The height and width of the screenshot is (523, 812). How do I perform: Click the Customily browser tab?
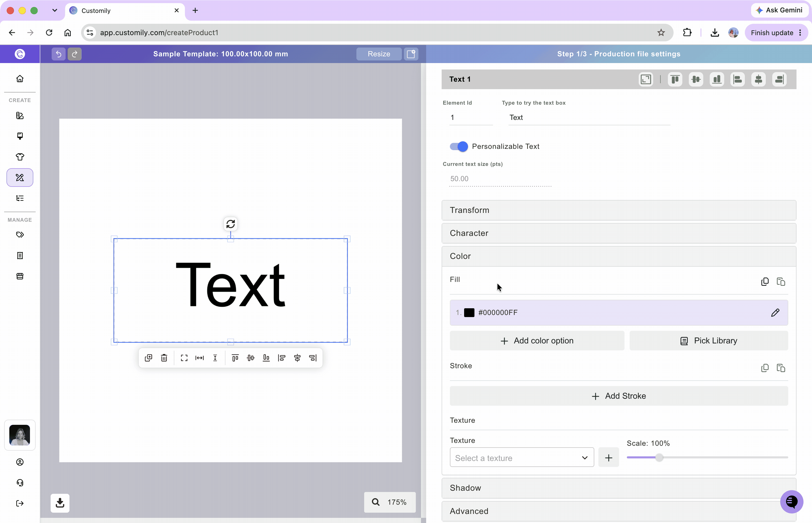click(124, 11)
